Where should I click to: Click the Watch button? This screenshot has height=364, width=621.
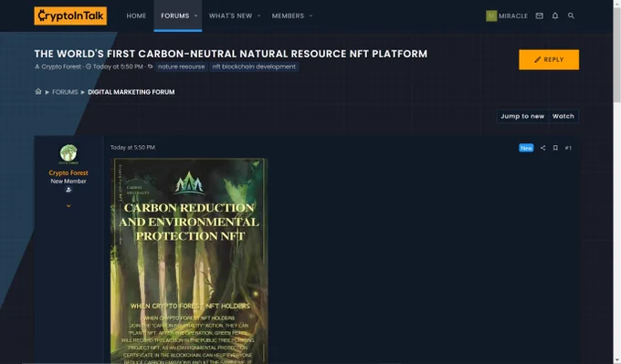pyautogui.click(x=563, y=116)
